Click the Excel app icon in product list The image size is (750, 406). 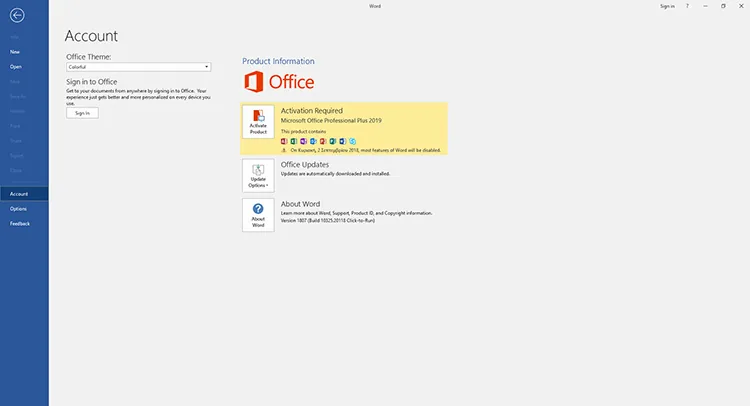click(294, 141)
